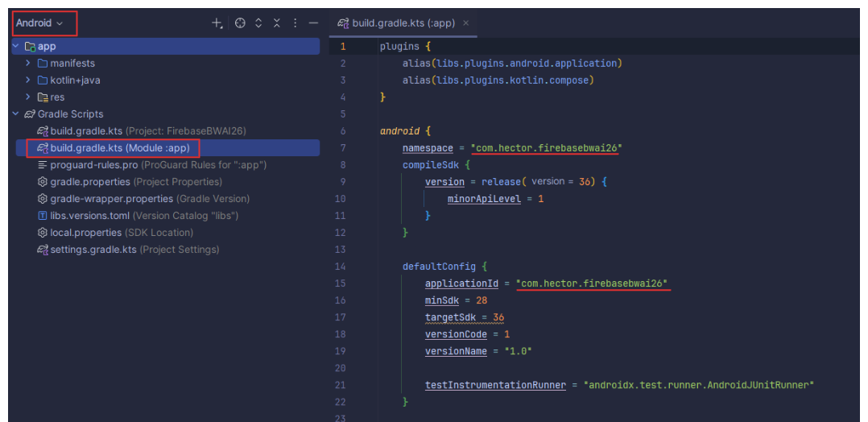868x422 pixels.
Task: Click compileSdk on line 8
Action: (431, 165)
